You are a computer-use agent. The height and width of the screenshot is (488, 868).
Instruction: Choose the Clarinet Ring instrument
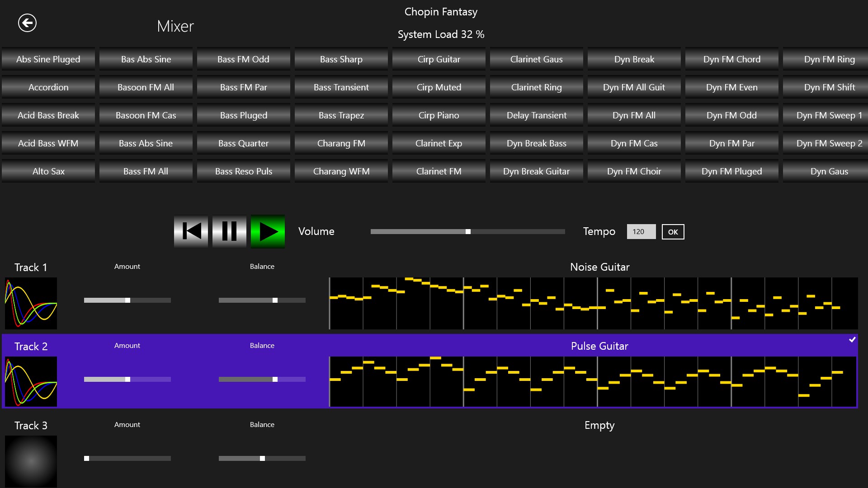pos(536,87)
